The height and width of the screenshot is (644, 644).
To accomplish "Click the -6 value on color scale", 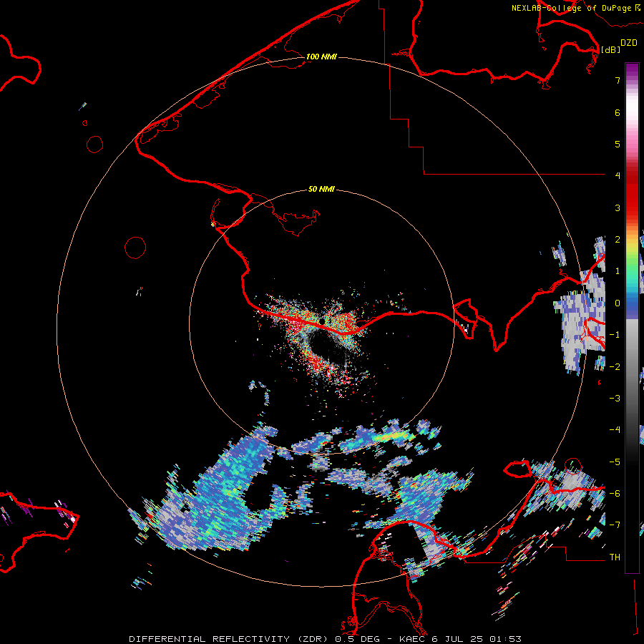I will [x=615, y=493].
